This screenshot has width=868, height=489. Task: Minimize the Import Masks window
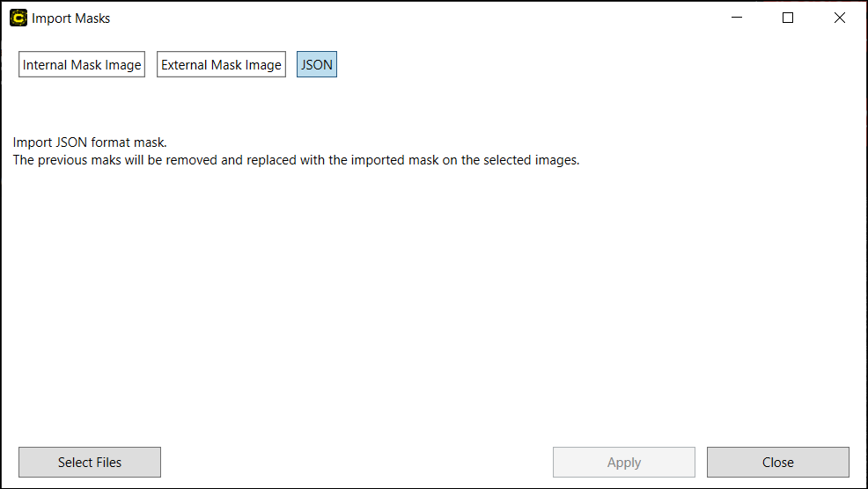tap(736, 18)
